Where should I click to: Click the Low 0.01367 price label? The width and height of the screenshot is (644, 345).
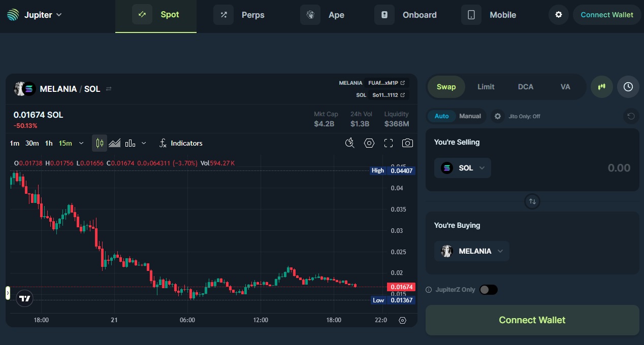pos(393,300)
